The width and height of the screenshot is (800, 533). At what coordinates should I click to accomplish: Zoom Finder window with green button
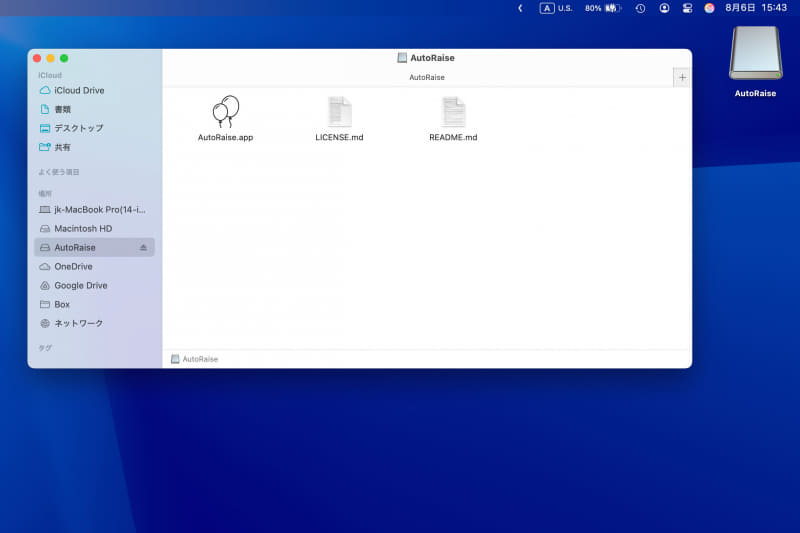coord(64,58)
